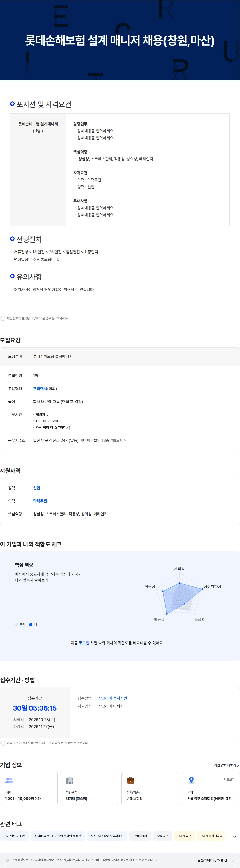Click 학력무관 link in 지원자격
Screen dimensions: 240x868
tap(40, 501)
